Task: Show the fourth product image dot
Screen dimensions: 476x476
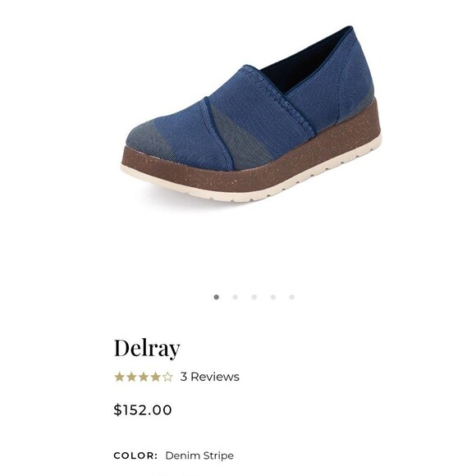Action: point(273,297)
